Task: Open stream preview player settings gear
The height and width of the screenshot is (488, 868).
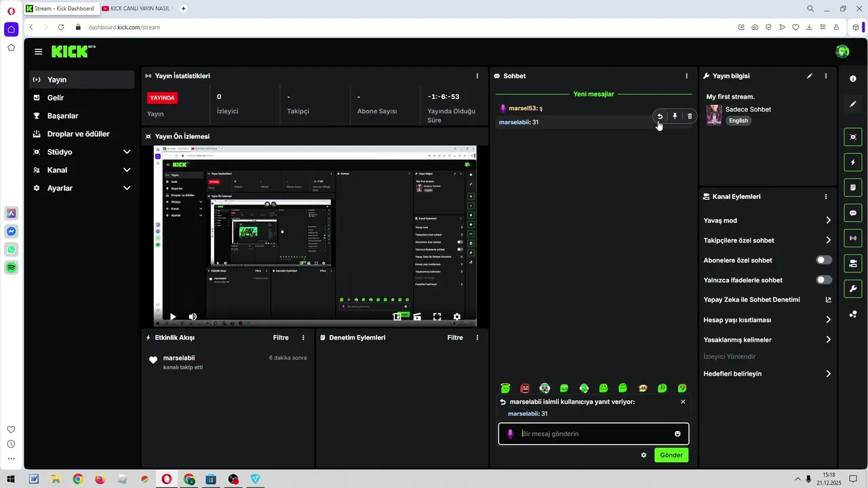Action: [x=457, y=317]
